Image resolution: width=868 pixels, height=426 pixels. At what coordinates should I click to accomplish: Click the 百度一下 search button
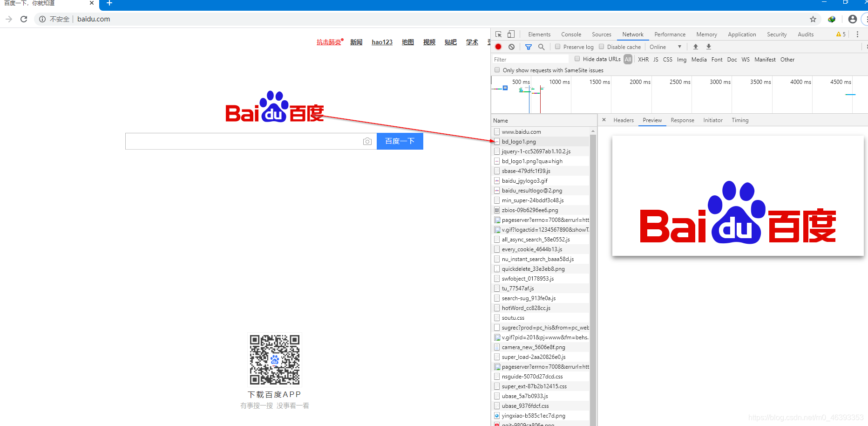click(x=400, y=141)
